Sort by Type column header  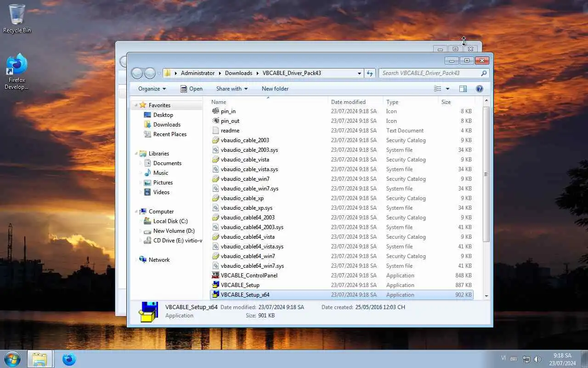(411, 102)
